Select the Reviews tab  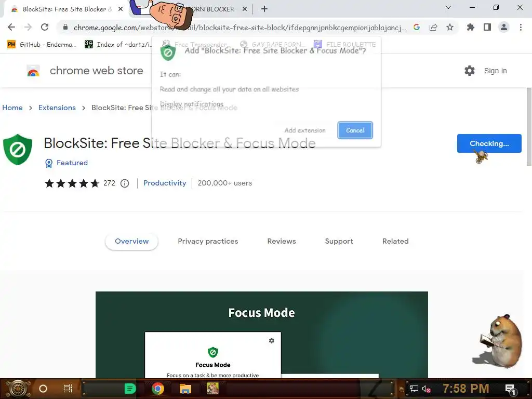coord(282,241)
